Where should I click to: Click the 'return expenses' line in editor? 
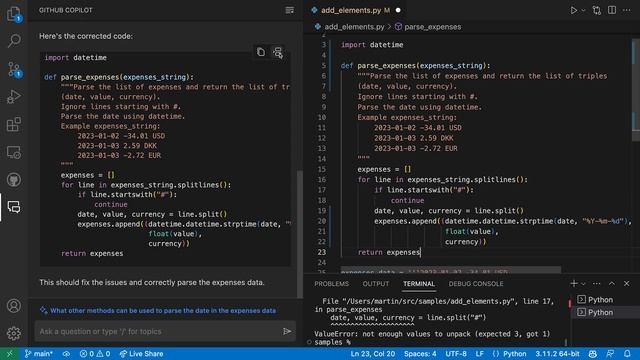389,252
